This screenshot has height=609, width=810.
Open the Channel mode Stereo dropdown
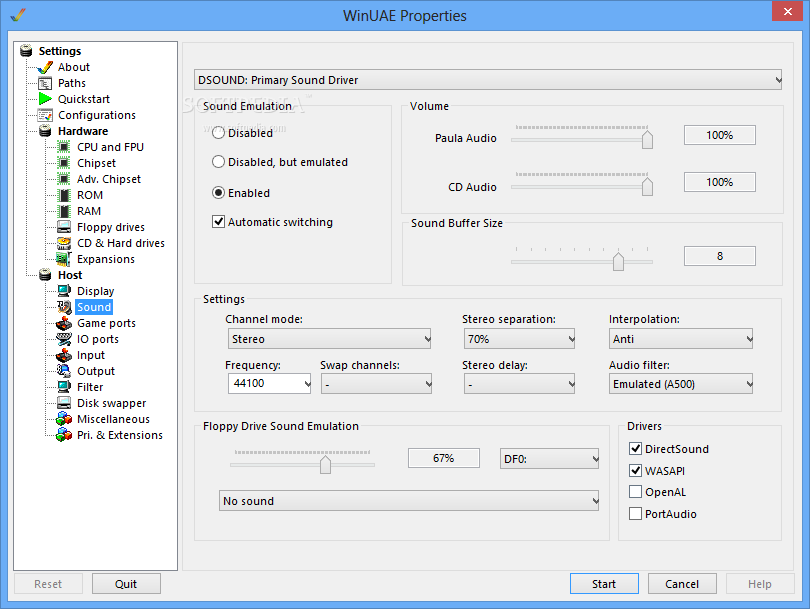[329, 339]
